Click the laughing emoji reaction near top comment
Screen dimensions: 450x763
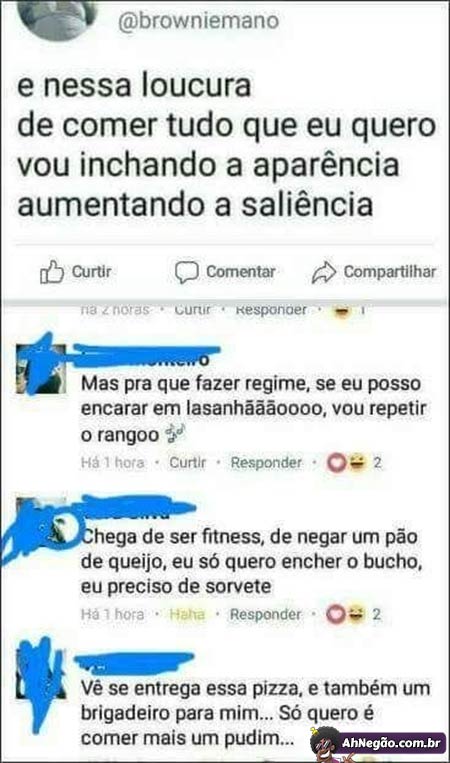coord(342,310)
